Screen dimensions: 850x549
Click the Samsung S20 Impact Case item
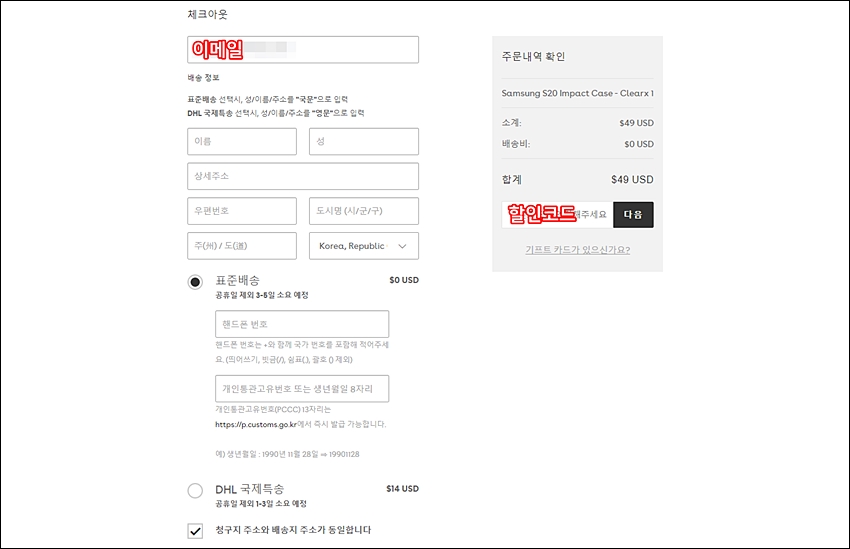tap(577, 93)
